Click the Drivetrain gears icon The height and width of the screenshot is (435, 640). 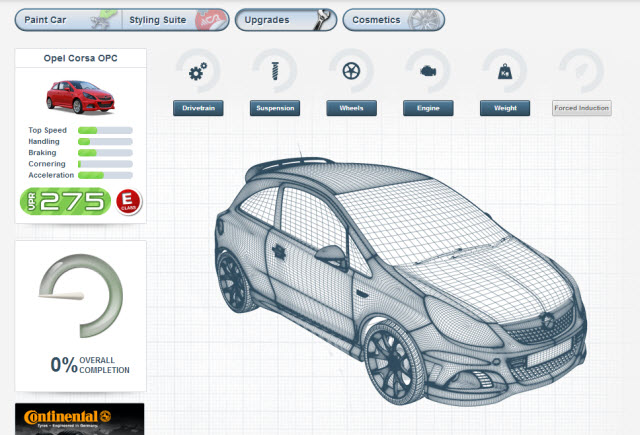pos(198,71)
